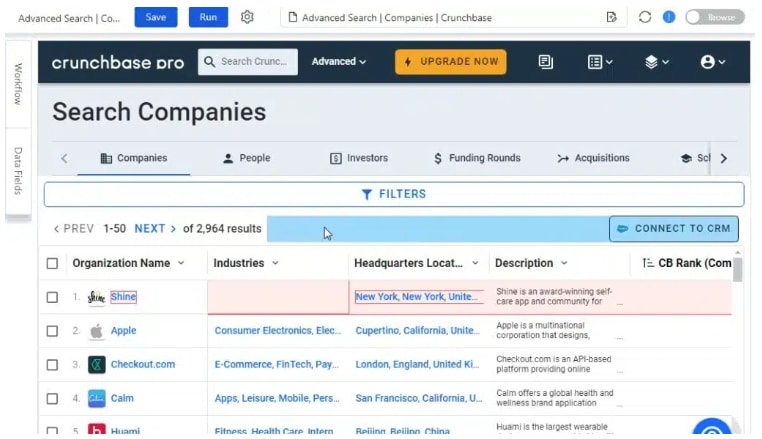This screenshot has width=762, height=439.
Task: Click the UPGRADE NOW button
Action: click(450, 62)
